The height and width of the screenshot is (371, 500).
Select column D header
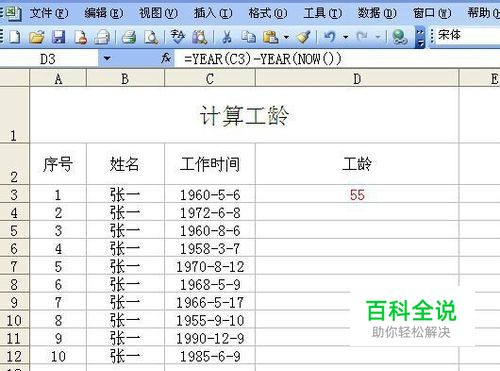click(357, 79)
